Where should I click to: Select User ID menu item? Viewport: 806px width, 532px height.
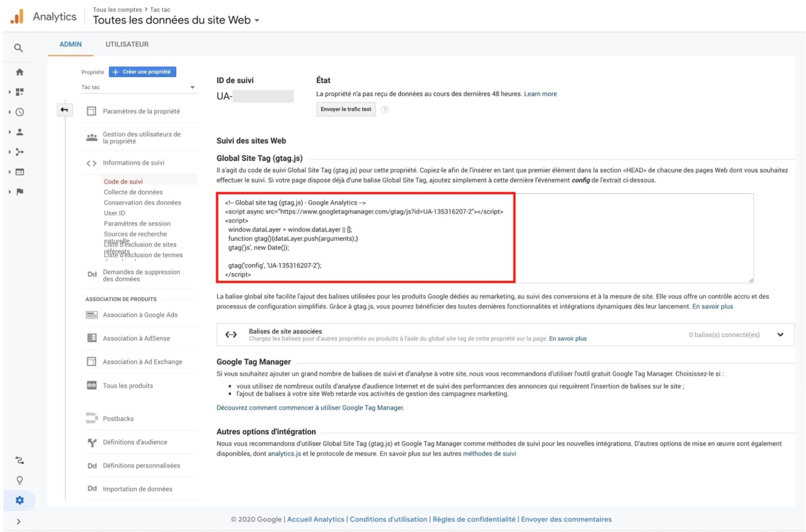click(x=115, y=213)
